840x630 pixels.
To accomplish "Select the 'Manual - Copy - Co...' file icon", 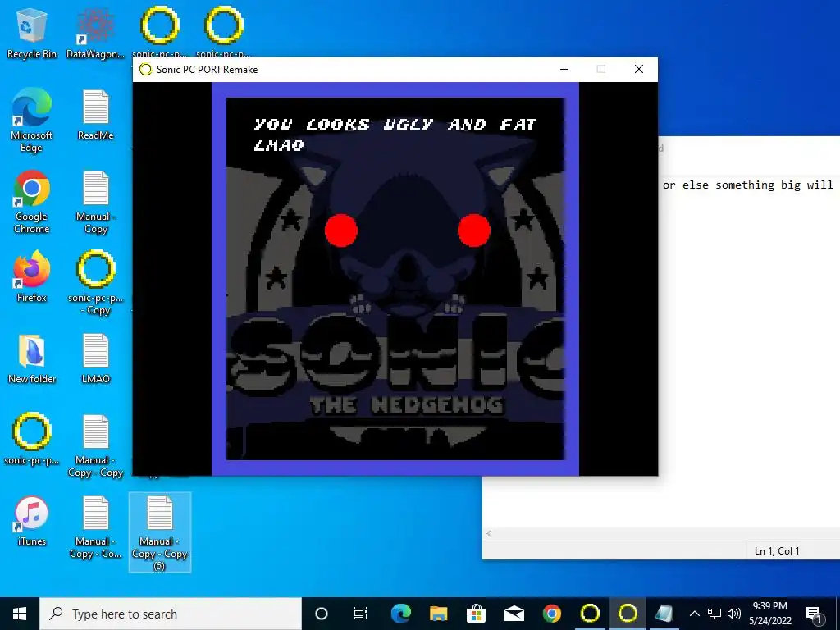I will click(x=95, y=527).
